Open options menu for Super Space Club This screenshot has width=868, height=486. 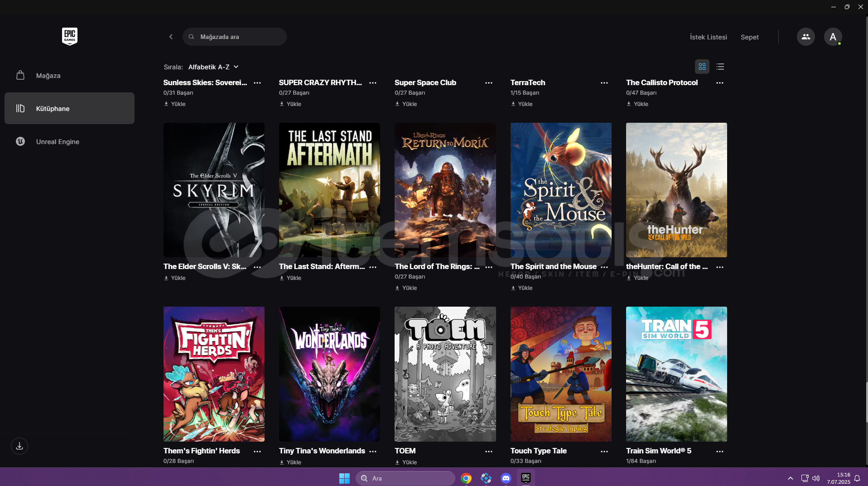point(489,83)
